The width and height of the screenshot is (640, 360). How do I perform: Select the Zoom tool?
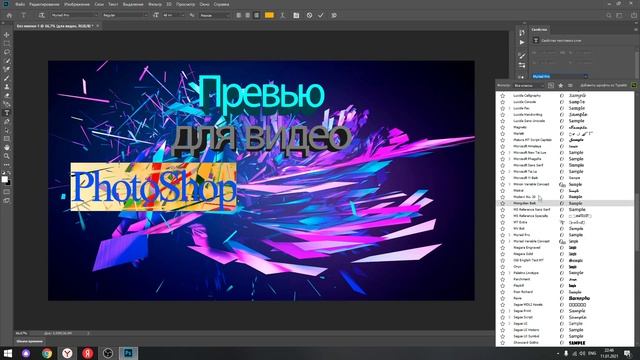(7, 156)
